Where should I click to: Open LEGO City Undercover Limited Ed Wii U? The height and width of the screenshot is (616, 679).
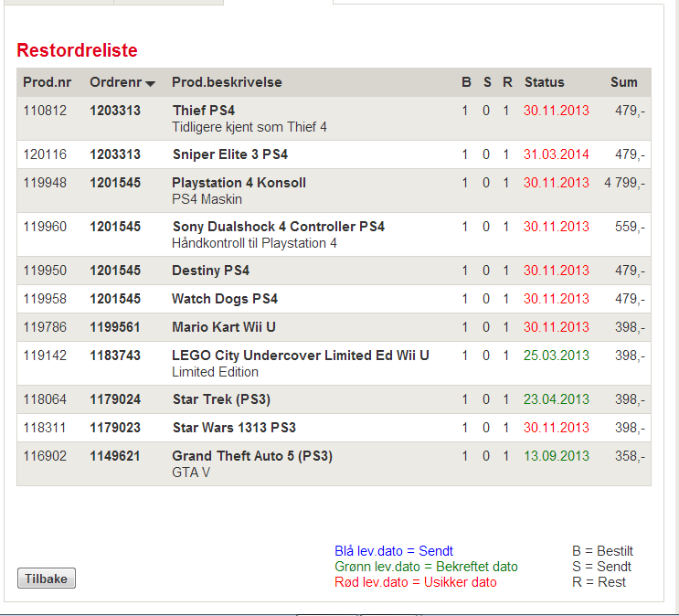click(x=301, y=356)
